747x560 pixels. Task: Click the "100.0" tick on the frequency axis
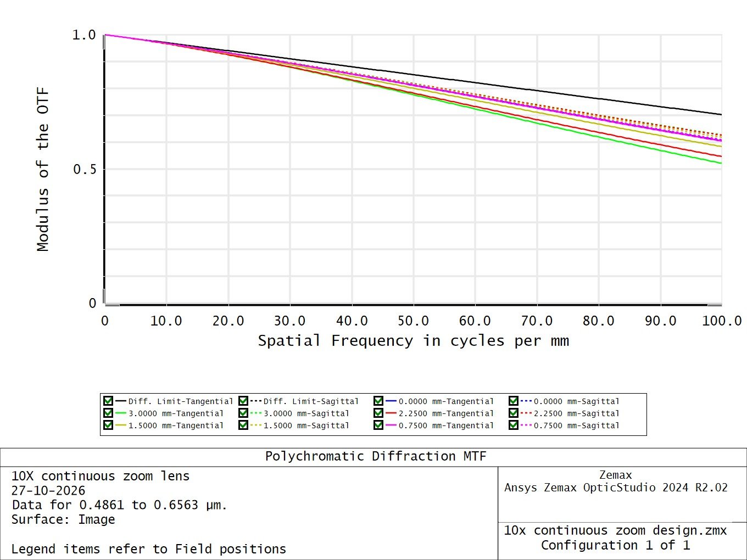(722, 321)
